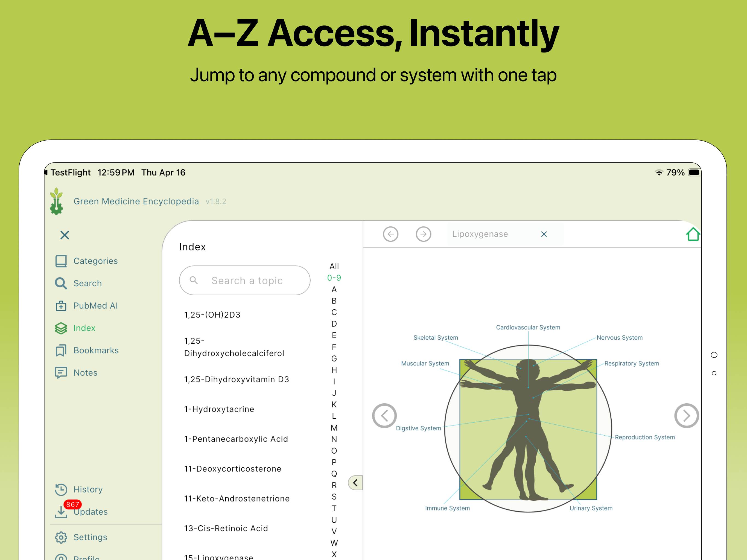Open the History menu item

click(88, 489)
